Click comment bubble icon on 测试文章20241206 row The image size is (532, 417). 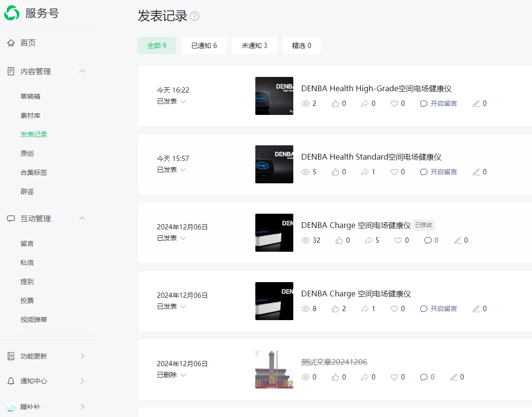point(424,377)
